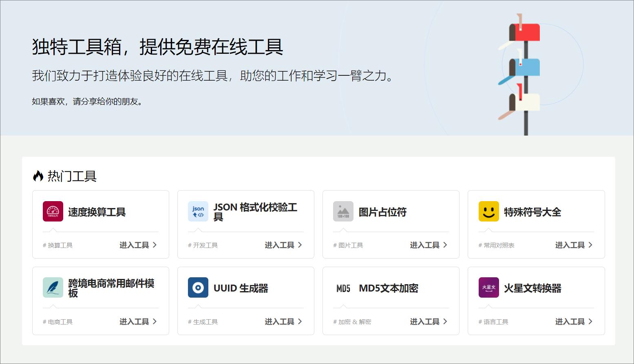Open 进入工具 on the 图片占位符 card
Screen dimensions: 634x364
(x=425, y=245)
